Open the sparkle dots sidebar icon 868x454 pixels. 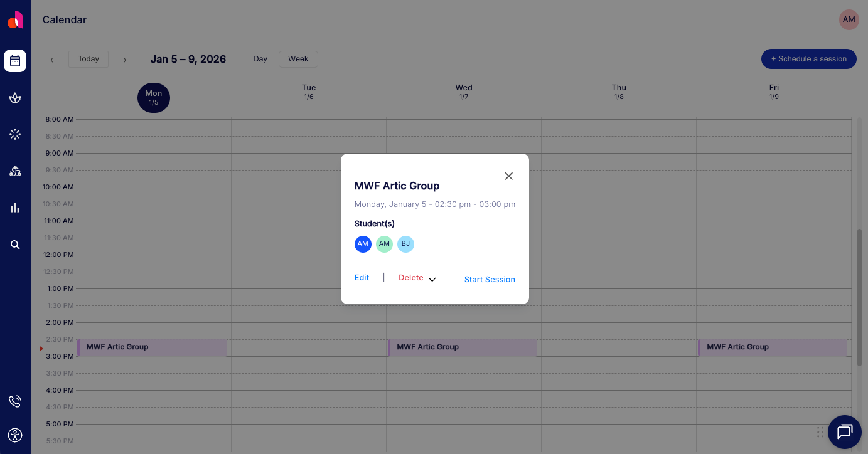tap(15, 134)
